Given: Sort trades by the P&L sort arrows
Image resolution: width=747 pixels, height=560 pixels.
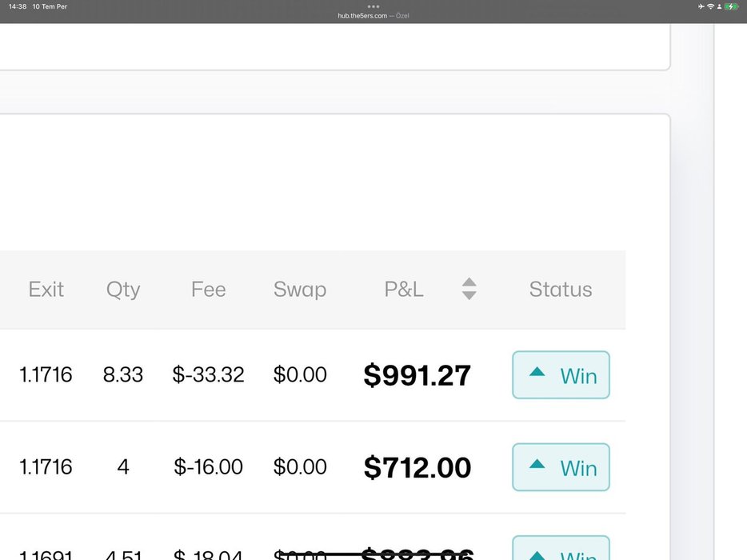Looking at the screenshot, I should coord(469,289).
